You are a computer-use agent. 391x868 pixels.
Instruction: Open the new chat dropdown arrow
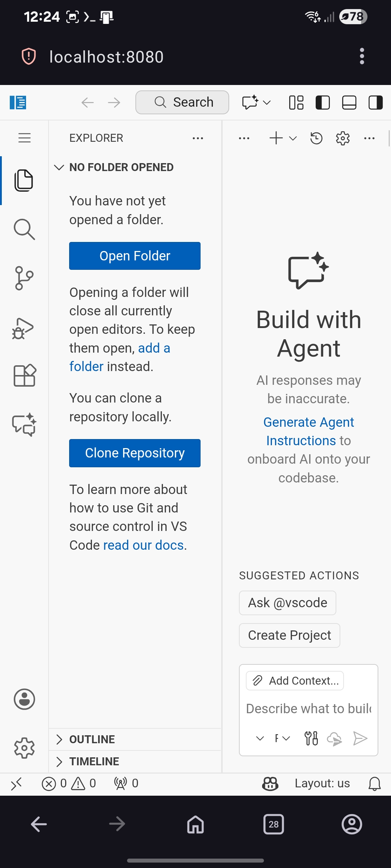[x=293, y=138]
